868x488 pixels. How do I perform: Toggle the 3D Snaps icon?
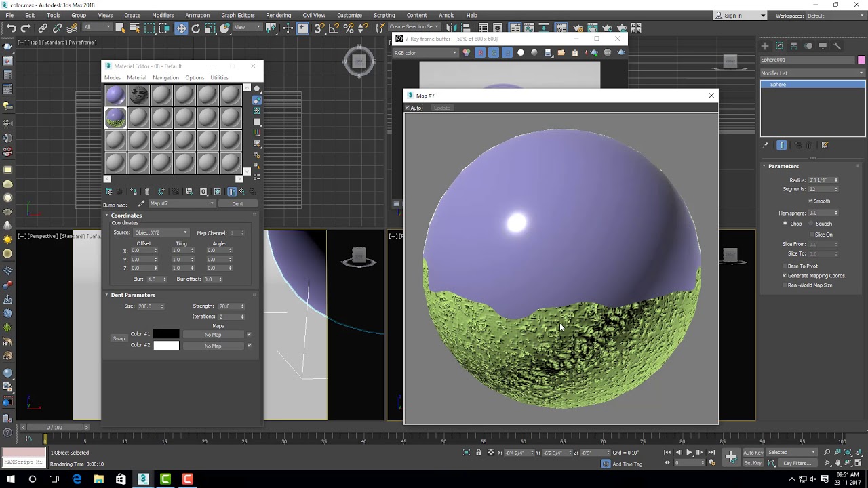tap(319, 28)
